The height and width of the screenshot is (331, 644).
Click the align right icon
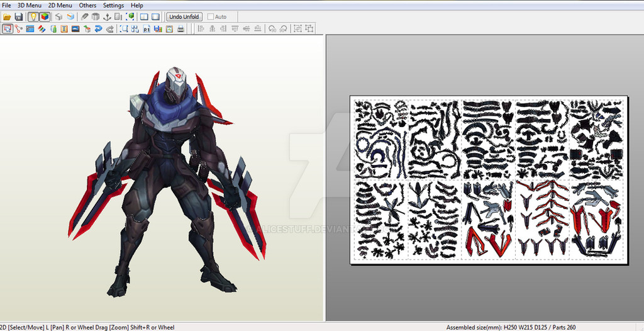click(x=223, y=29)
